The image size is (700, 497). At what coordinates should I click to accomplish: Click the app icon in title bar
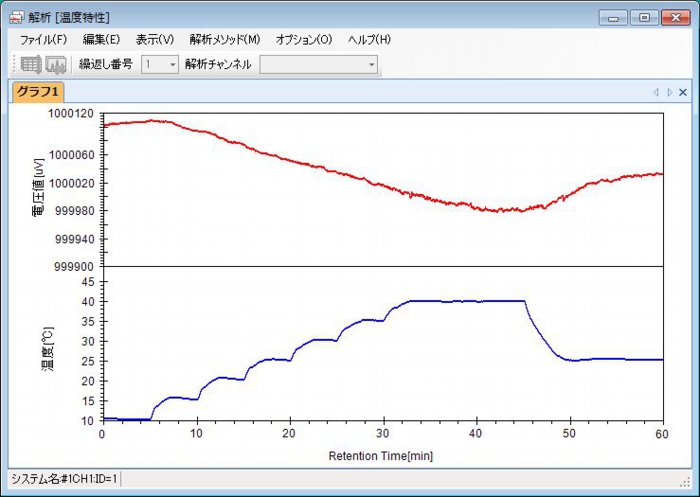[x=17, y=18]
